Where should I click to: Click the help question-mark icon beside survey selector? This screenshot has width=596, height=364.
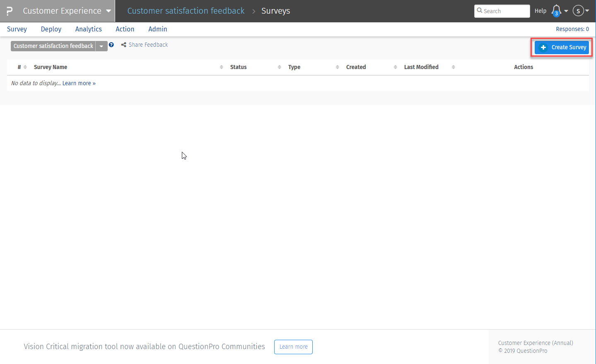(111, 45)
